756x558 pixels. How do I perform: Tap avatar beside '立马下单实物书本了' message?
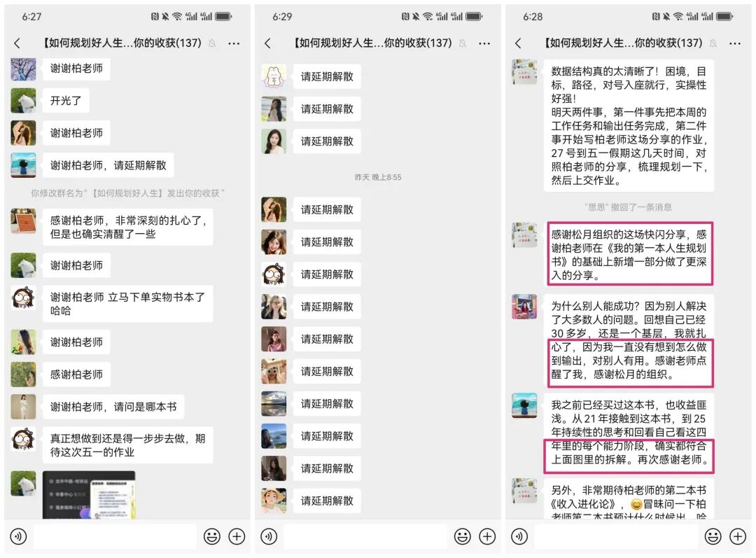23,298
